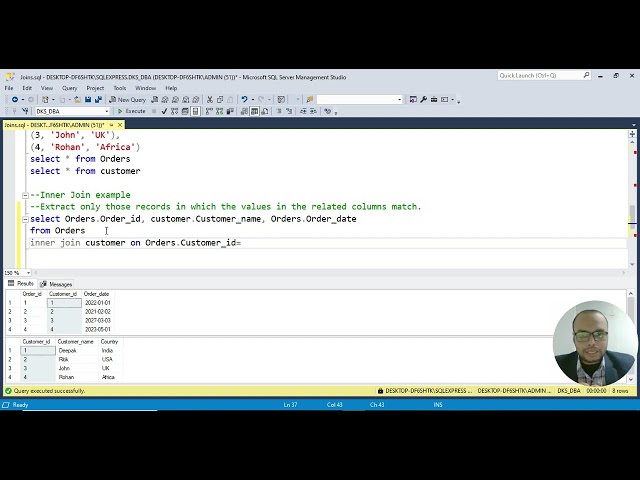Viewport: 640px width, 480px height.
Task: Open the Project menu
Action: coord(95,88)
